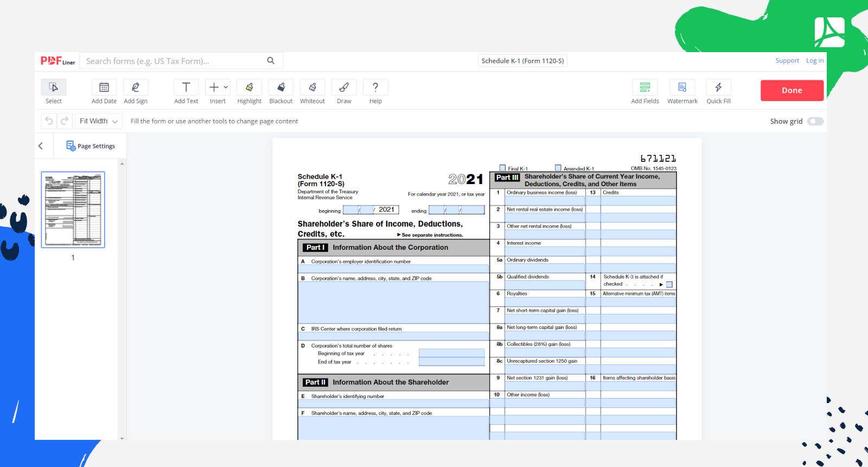Collapse the page sidebar with left chevron
868x467 pixels.
tap(41, 146)
